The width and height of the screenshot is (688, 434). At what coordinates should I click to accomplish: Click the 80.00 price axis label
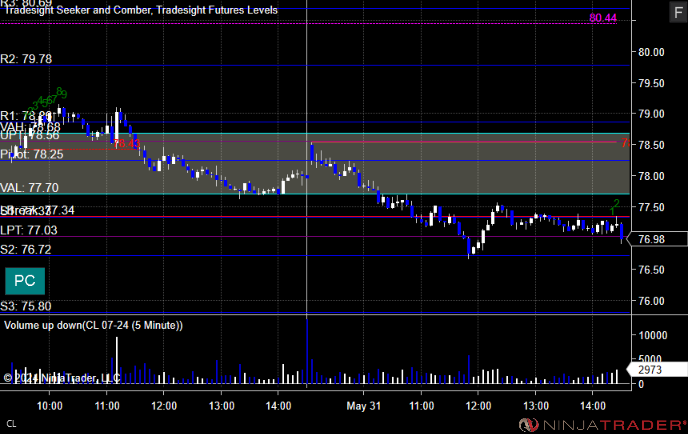point(651,52)
